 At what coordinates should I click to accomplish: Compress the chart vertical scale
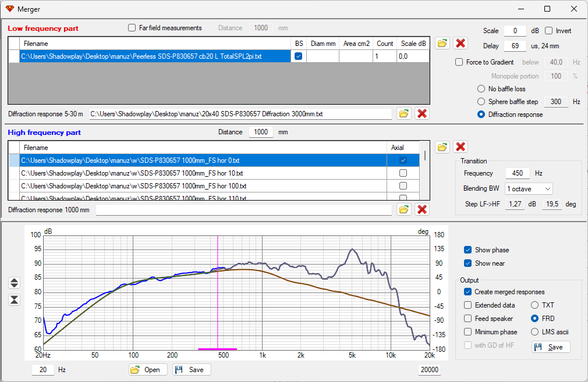[x=14, y=299]
